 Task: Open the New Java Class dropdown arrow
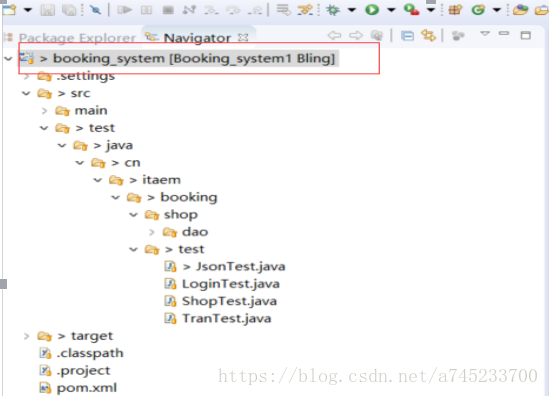(x=496, y=10)
